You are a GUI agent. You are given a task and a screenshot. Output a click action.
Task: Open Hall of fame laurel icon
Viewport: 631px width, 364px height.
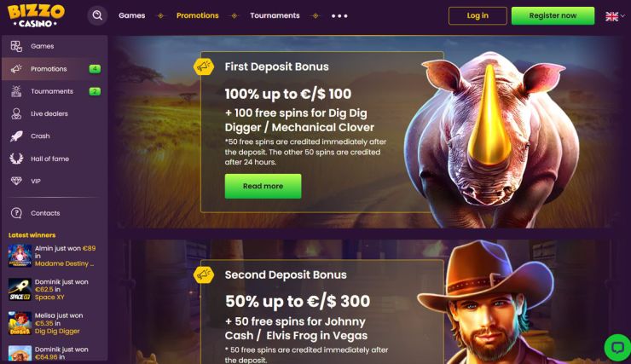(16, 159)
